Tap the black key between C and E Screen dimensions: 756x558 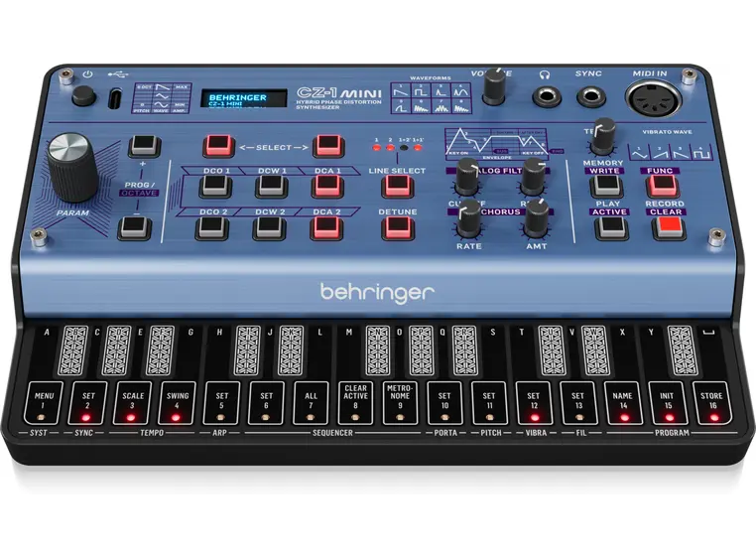[x=117, y=349]
